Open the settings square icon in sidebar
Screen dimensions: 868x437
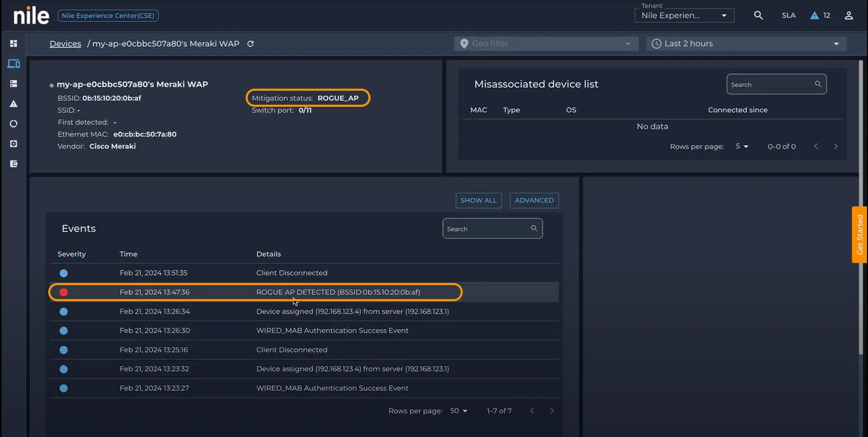pyautogui.click(x=13, y=144)
